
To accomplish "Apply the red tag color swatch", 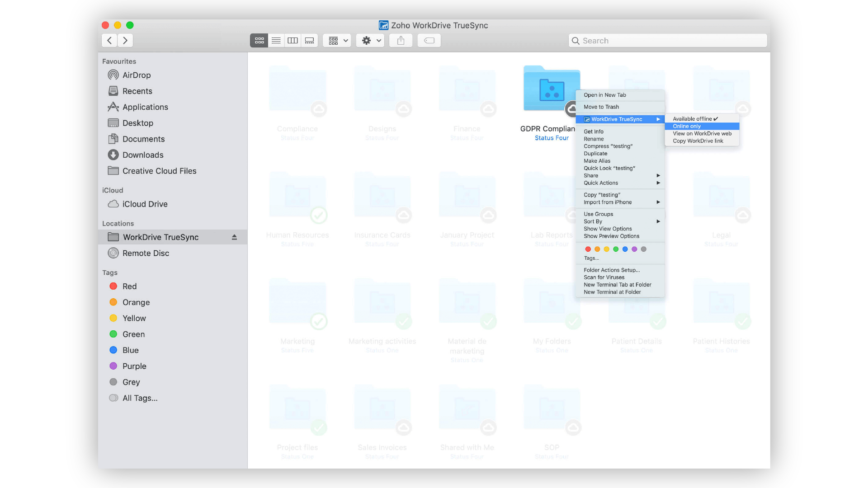I will tap(588, 249).
